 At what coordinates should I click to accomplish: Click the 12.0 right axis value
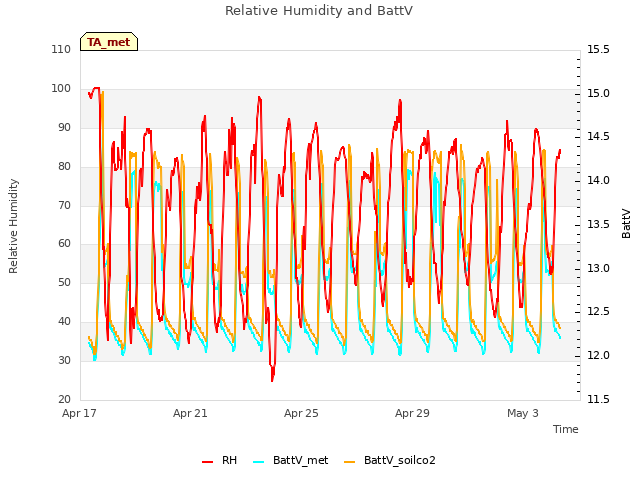(x=598, y=356)
